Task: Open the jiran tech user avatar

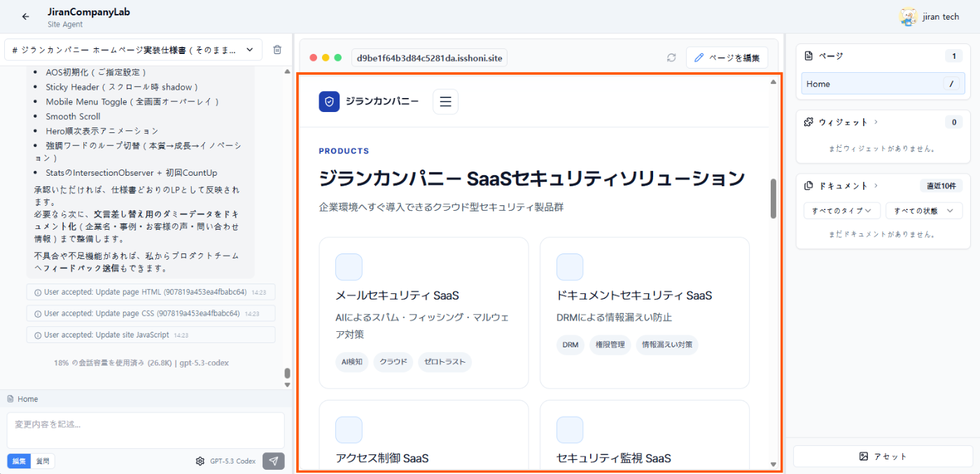Action: (x=909, y=17)
